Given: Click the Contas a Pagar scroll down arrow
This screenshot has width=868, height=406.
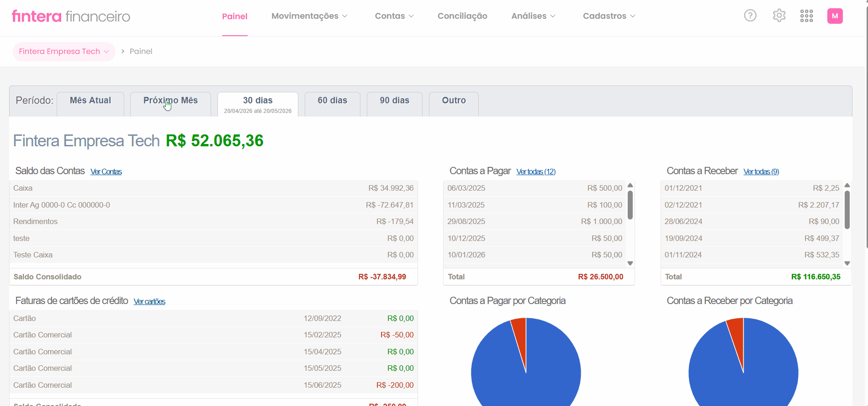Looking at the screenshot, I should click(630, 263).
